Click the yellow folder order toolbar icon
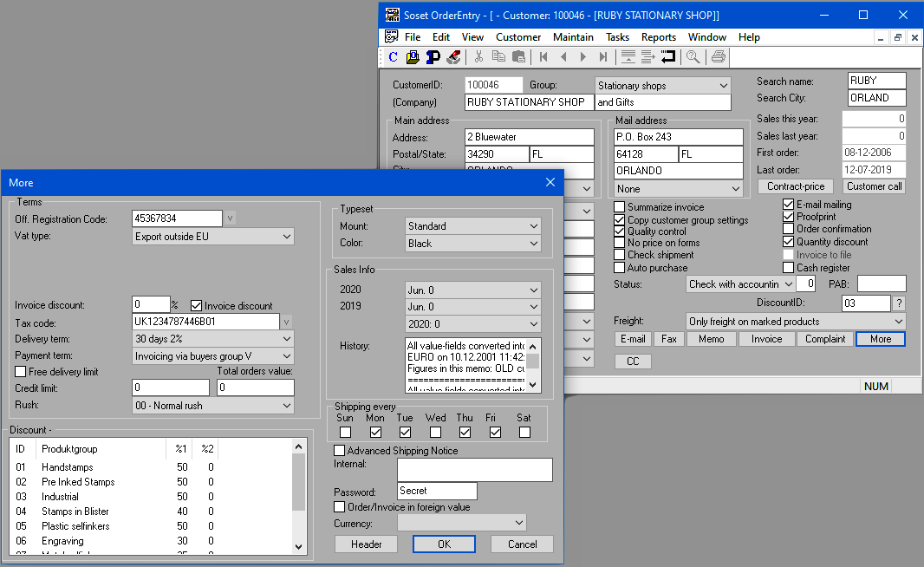The height and width of the screenshot is (567, 924). 413,57
